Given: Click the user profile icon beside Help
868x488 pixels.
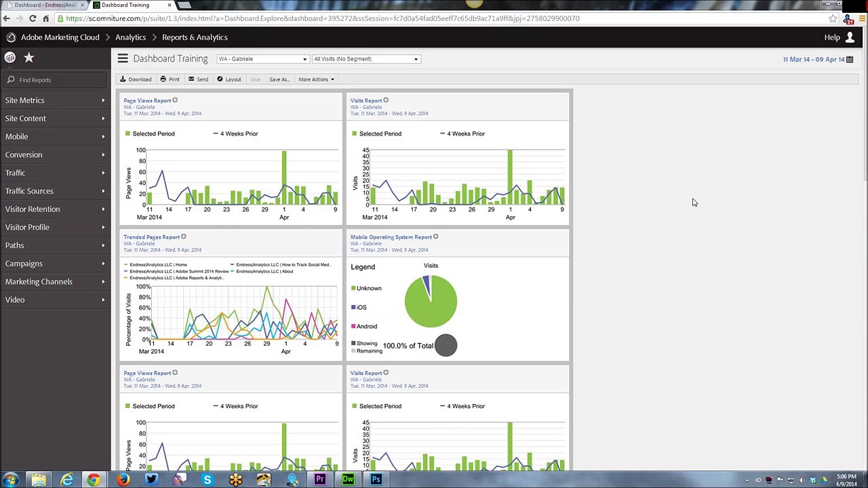Looking at the screenshot, I should pyautogui.click(x=850, y=37).
